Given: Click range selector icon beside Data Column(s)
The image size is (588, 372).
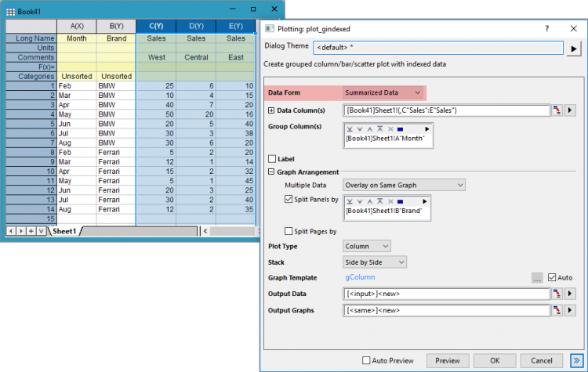Looking at the screenshot, I should [557, 110].
